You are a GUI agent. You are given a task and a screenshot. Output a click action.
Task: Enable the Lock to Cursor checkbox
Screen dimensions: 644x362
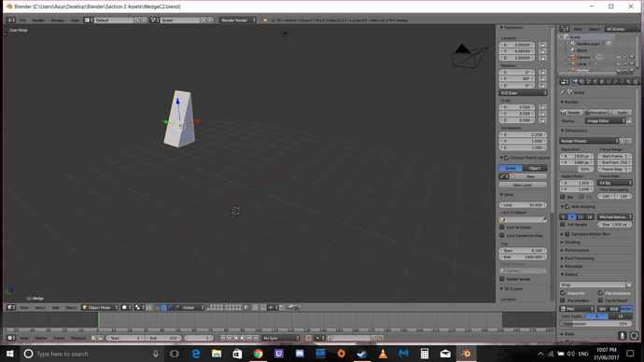pyautogui.click(x=502, y=227)
